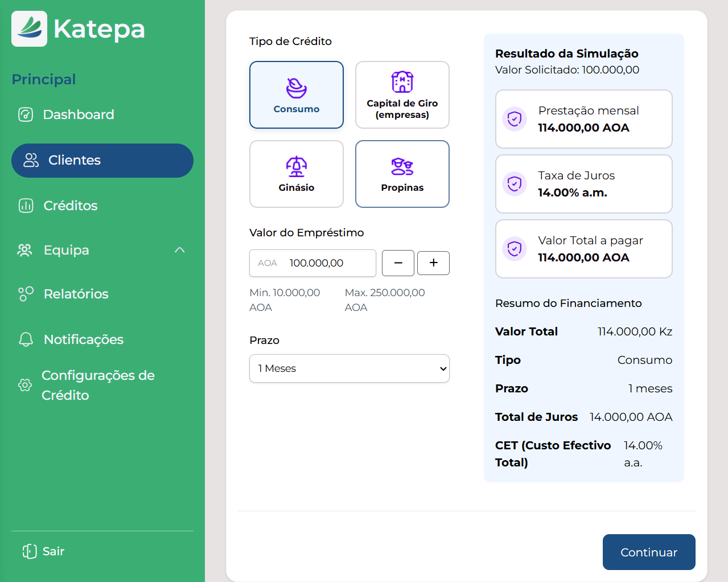Click the Clientes people icon

(x=31, y=160)
